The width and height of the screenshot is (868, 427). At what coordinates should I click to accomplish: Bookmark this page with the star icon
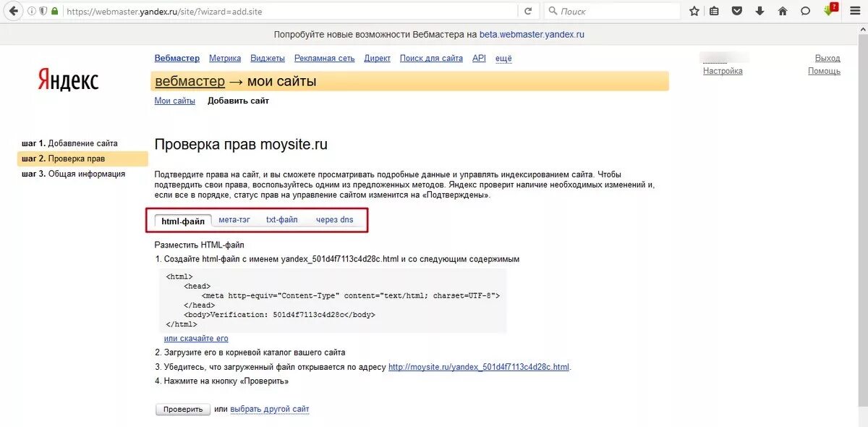click(x=694, y=11)
